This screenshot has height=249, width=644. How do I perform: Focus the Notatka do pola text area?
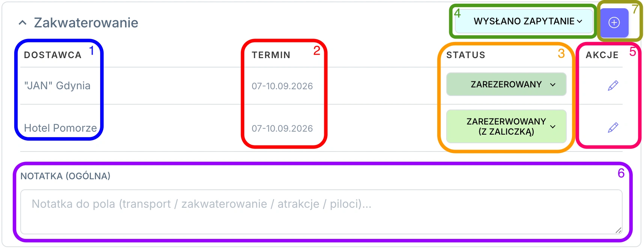[321, 212]
